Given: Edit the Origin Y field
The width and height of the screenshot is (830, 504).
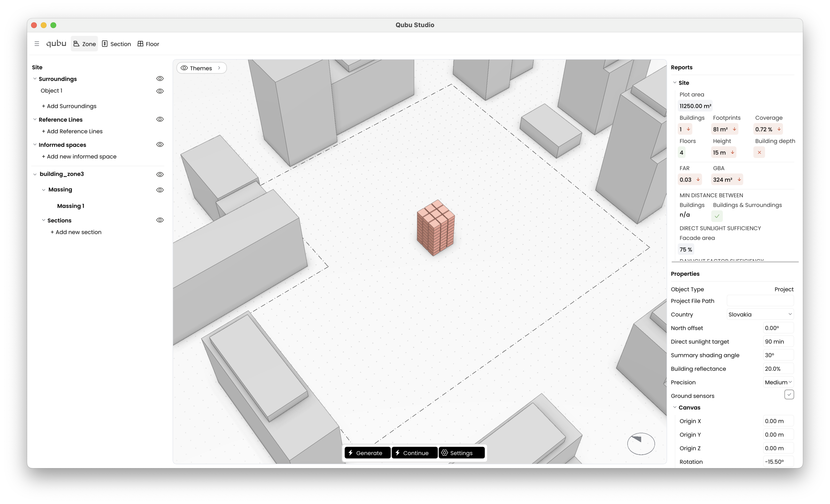Looking at the screenshot, I should tap(778, 435).
